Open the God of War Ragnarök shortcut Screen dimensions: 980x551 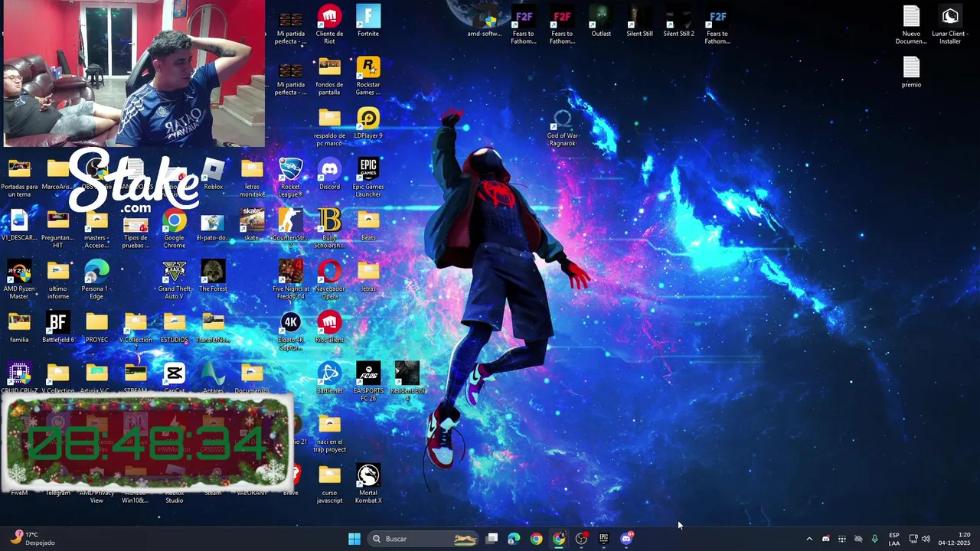(563, 126)
